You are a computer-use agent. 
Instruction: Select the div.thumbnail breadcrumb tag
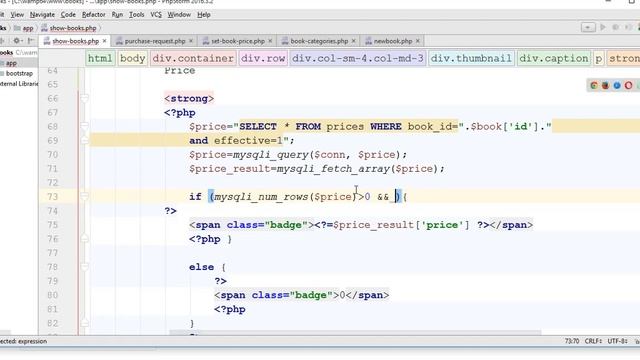click(x=471, y=58)
